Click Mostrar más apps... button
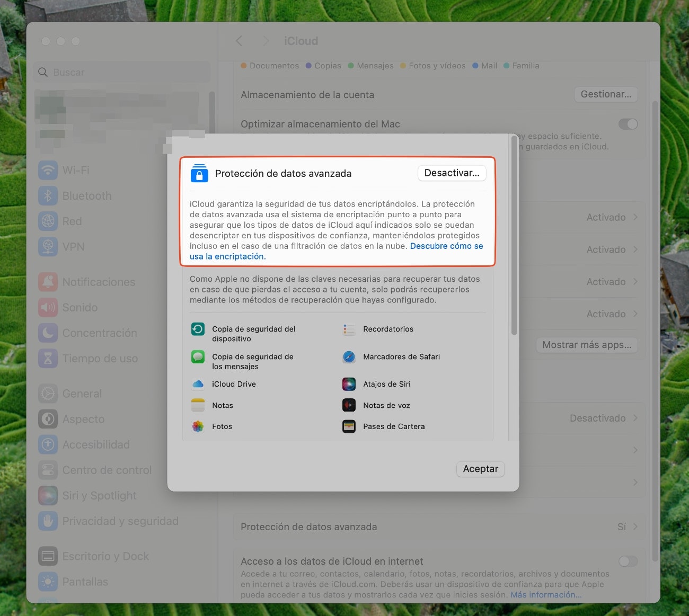Image resolution: width=689 pixels, height=616 pixels. [587, 345]
